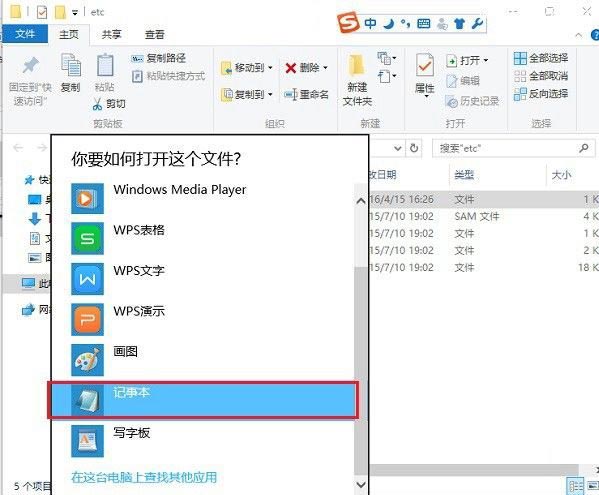Switch to the 主页 ribbon tab
The width and height of the screenshot is (599, 495).
pyautogui.click(x=69, y=34)
